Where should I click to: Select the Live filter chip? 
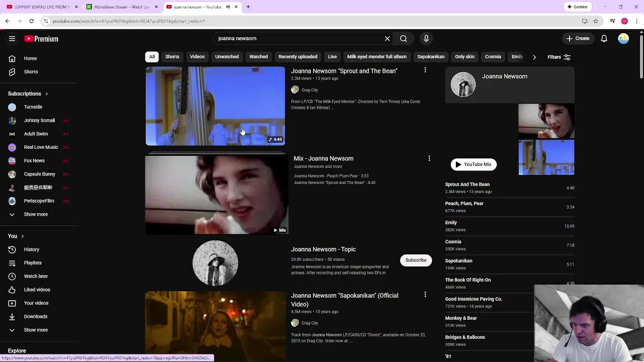click(333, 57)
